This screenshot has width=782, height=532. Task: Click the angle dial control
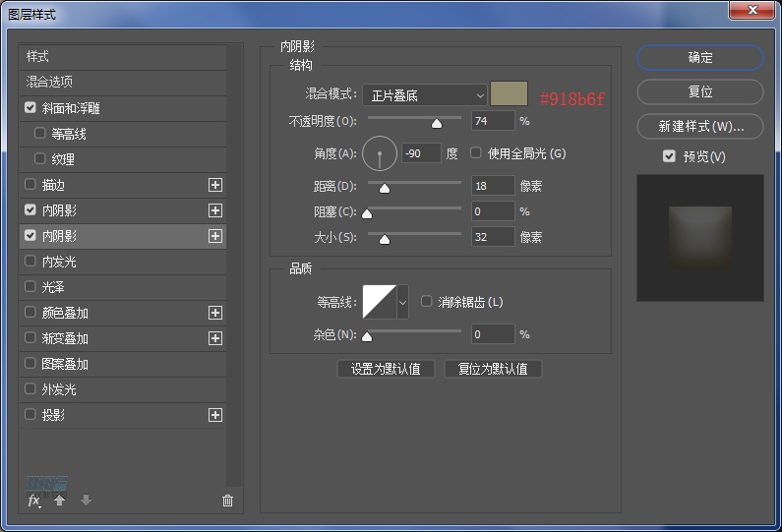click(x=380, y=153)
